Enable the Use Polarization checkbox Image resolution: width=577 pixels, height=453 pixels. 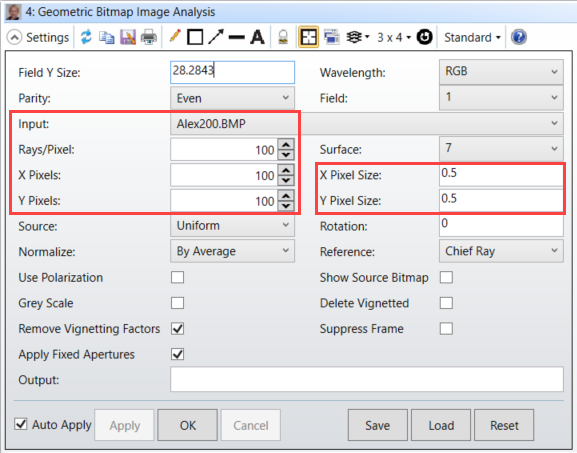click(177, 277)
